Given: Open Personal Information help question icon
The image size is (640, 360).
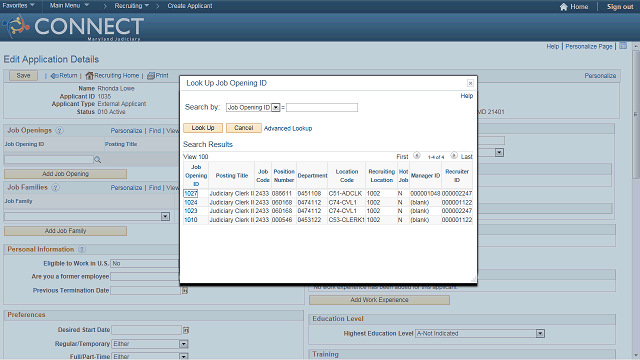Looking at the screenshot, I should click(82, 249).
